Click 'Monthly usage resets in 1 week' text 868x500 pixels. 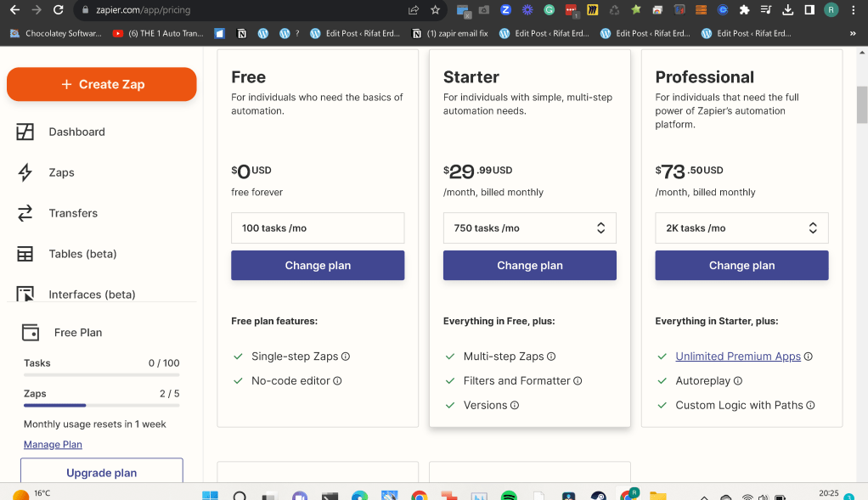click(x=94, y=424)
